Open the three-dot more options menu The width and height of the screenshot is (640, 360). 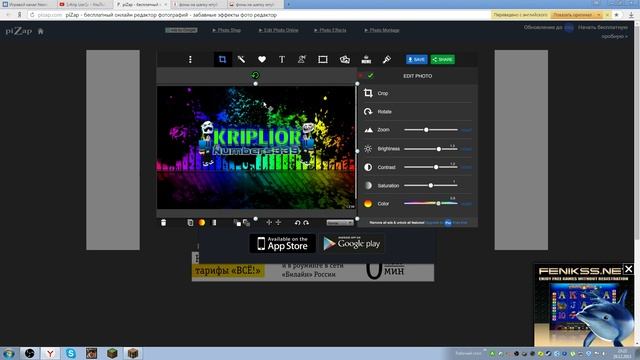pyautogui.click(x=190, y=60)
